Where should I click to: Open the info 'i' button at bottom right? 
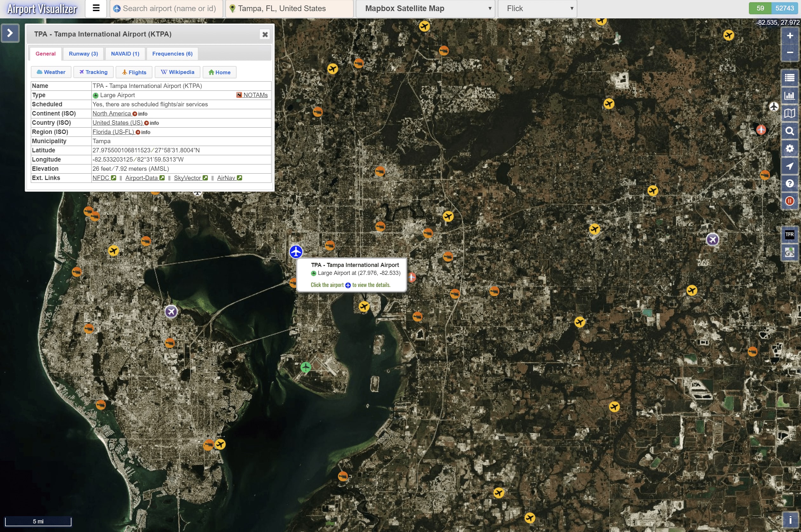pos(790,520)
